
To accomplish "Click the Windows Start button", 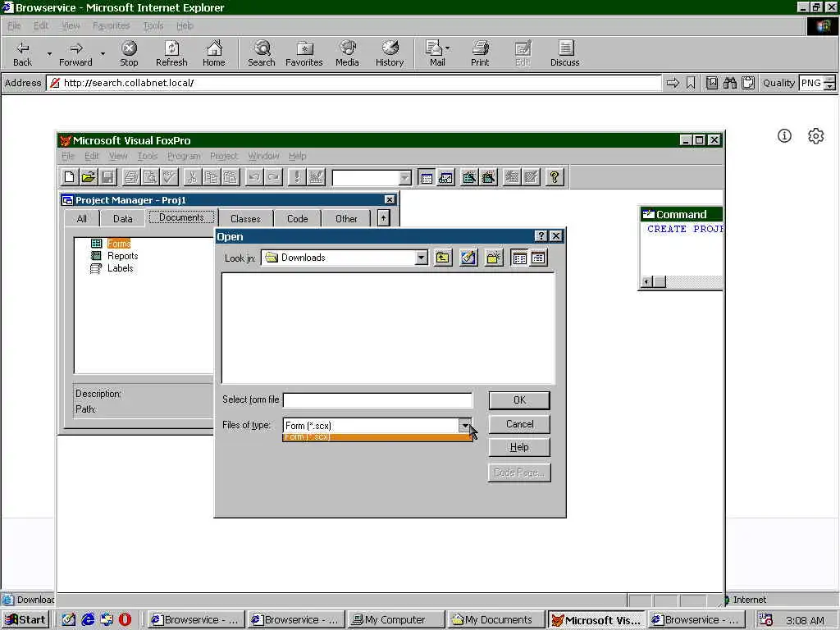I will (25, 619).
